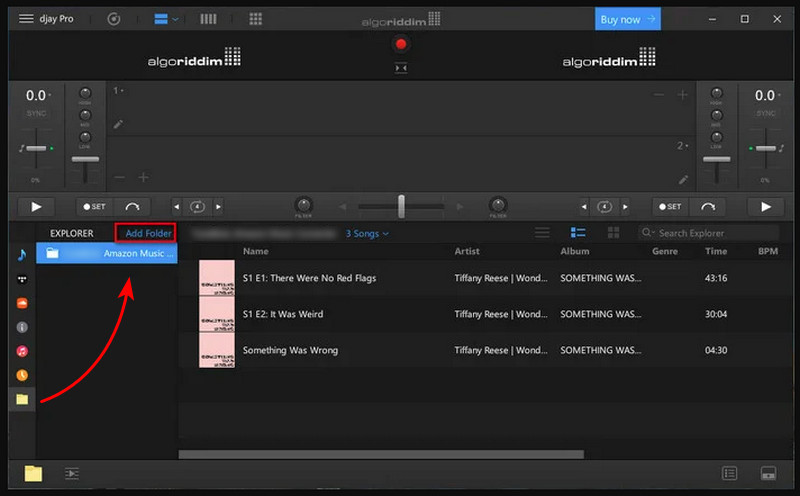Toggle the Automix queue icon at bottom
The height and width of the screenshot is (496, 800).
[x=72, y=474]
